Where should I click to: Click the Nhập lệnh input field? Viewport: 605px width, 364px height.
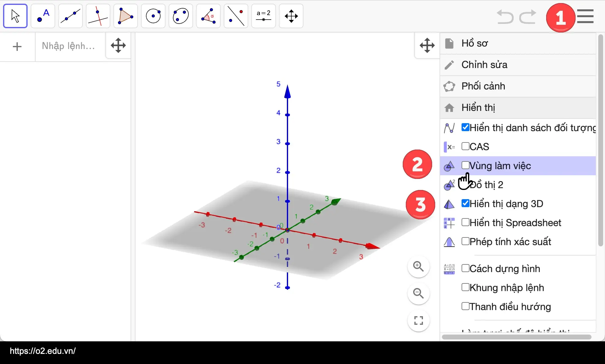pyautogui.click(x=70, y=46)
